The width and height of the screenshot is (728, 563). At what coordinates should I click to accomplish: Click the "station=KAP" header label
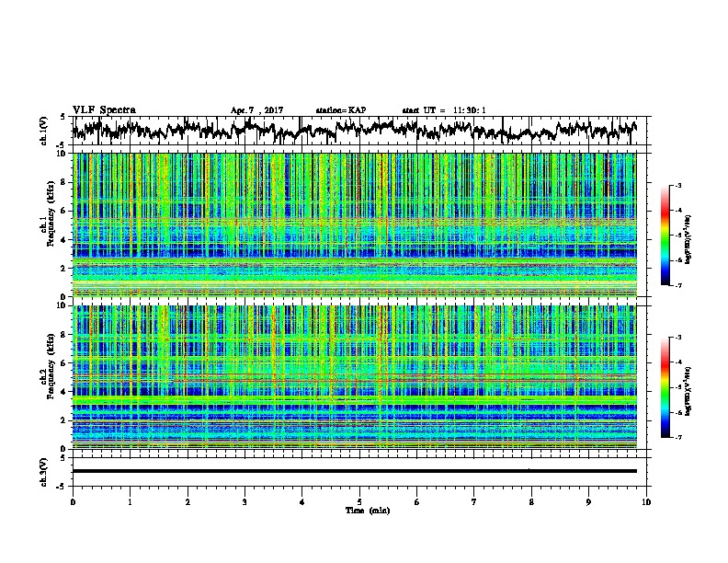(341, 110)
